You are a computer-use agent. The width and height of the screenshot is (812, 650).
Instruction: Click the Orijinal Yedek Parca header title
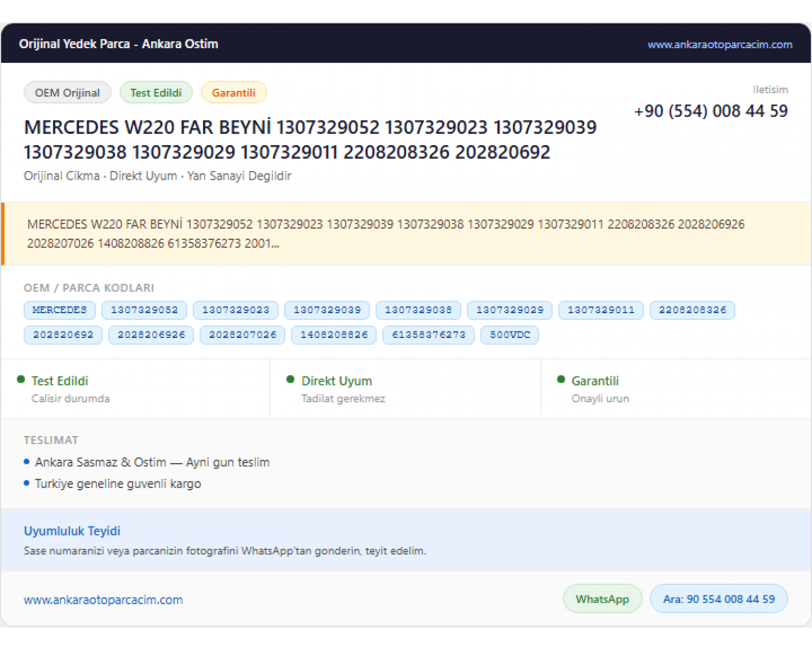click(x=119, y=44)
